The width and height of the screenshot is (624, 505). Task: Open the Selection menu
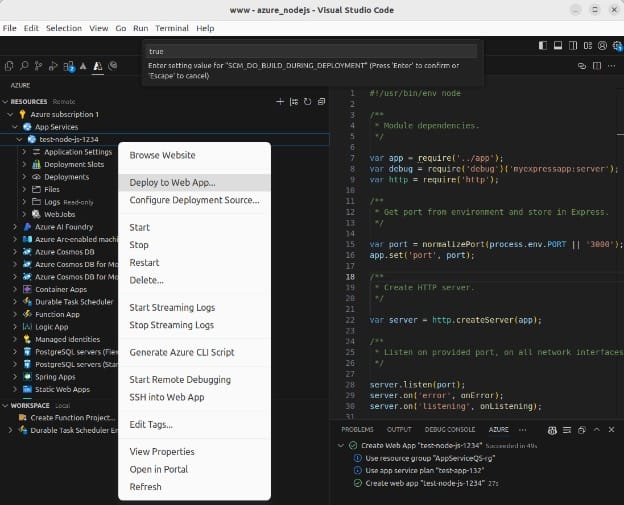pyautogui.click(x=64, y=28)
